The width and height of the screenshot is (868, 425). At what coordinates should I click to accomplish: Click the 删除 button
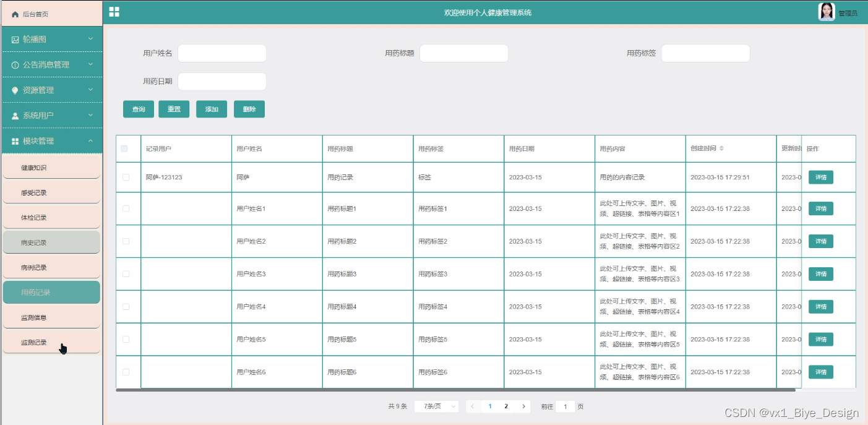pos(249,109)
